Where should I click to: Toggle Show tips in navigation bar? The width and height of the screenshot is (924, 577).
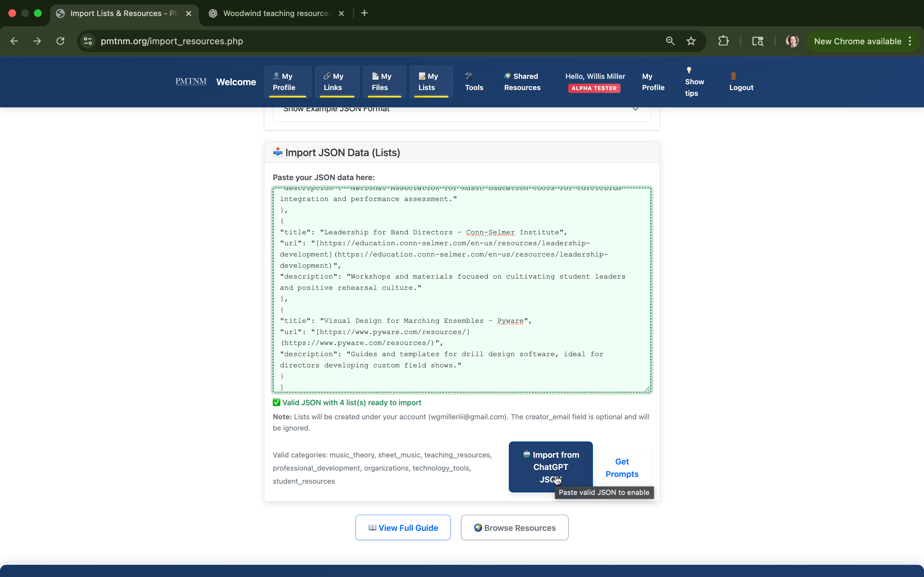[694, 82]
